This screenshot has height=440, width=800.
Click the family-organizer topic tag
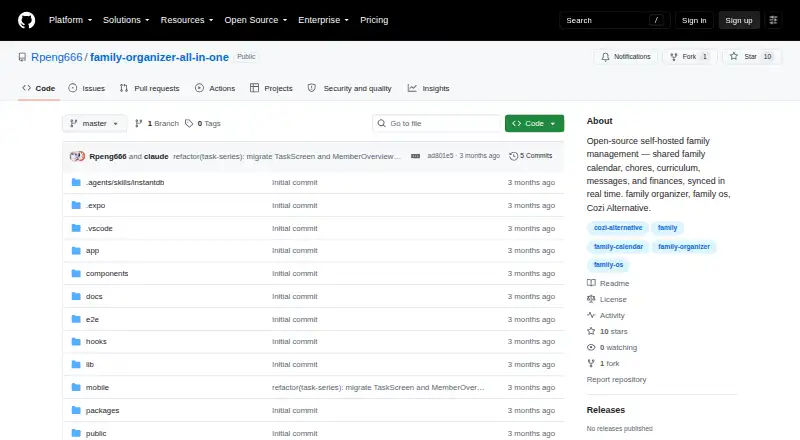click(684, 247)
